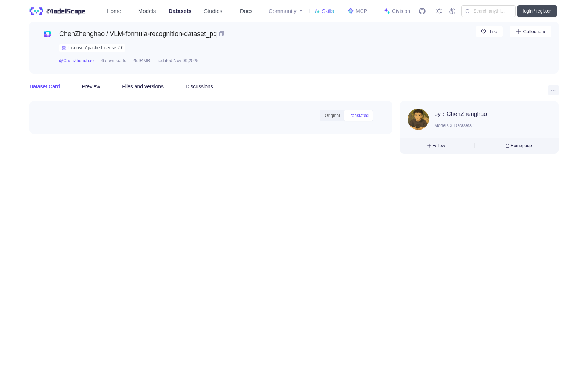
Task: Open the Models navigation item
Action: [x=147, y=11]
